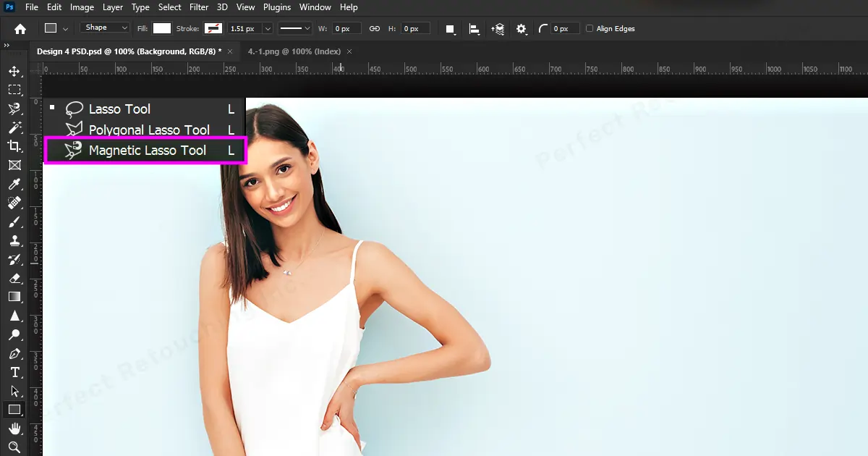Toggle the link width and height icon
Image resolution: width=868 pixels, height=456 pixels.
(x=375, y=29)
